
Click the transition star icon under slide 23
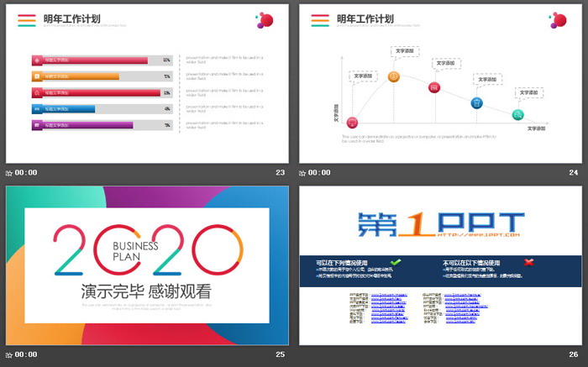tap(9, 173)
